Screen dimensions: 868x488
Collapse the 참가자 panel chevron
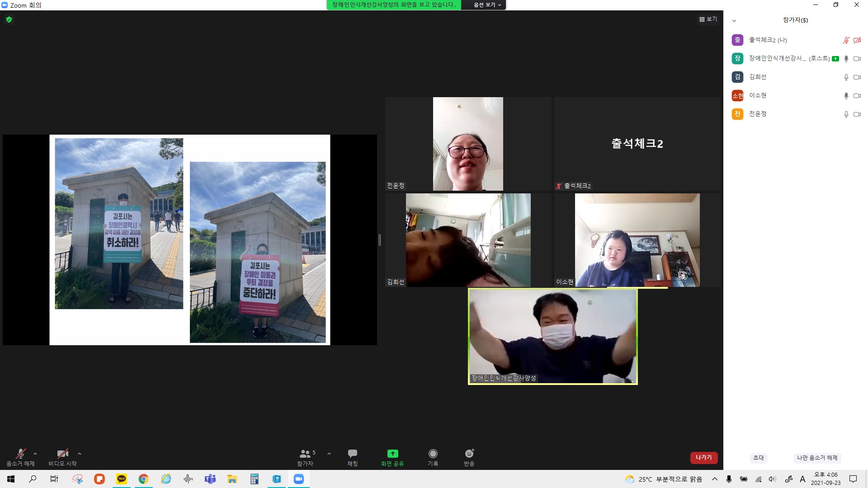click(734, 21)
